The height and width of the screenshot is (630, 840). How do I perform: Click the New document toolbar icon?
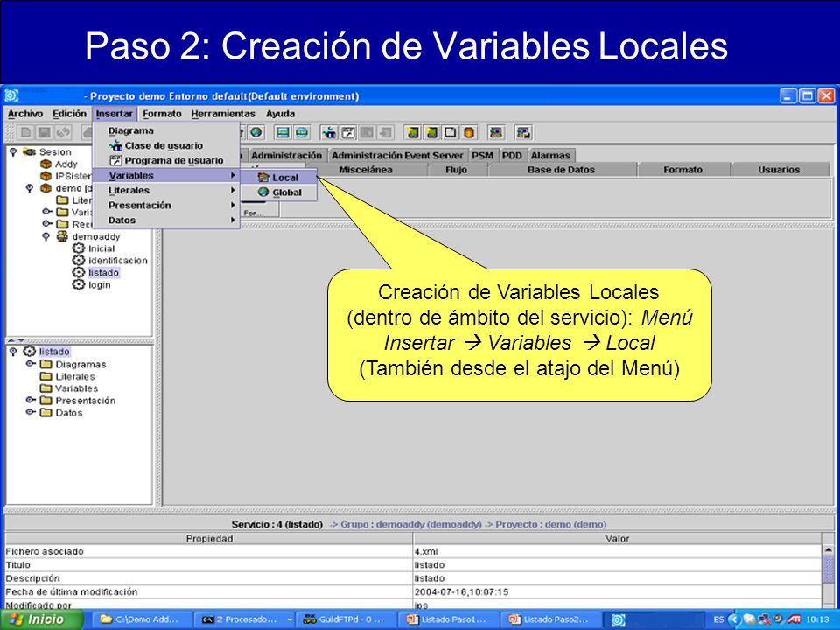tap(25, 132)
